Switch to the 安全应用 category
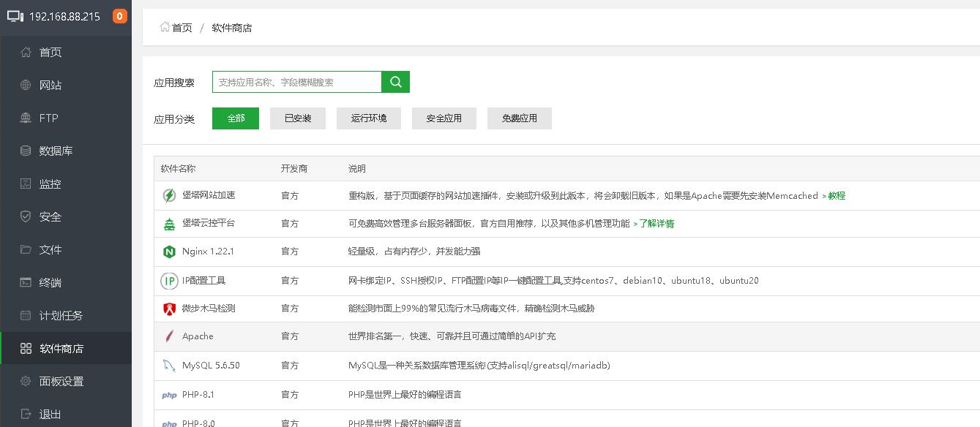 click(x=444, y=118)
